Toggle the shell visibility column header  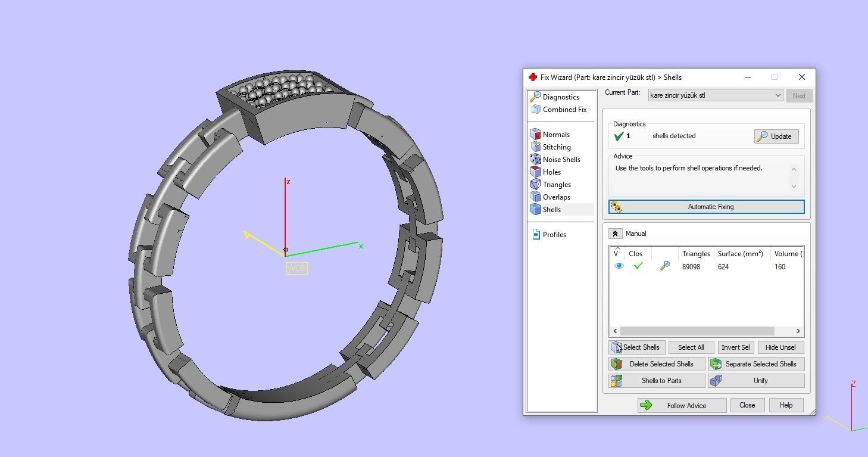[617, 253]
